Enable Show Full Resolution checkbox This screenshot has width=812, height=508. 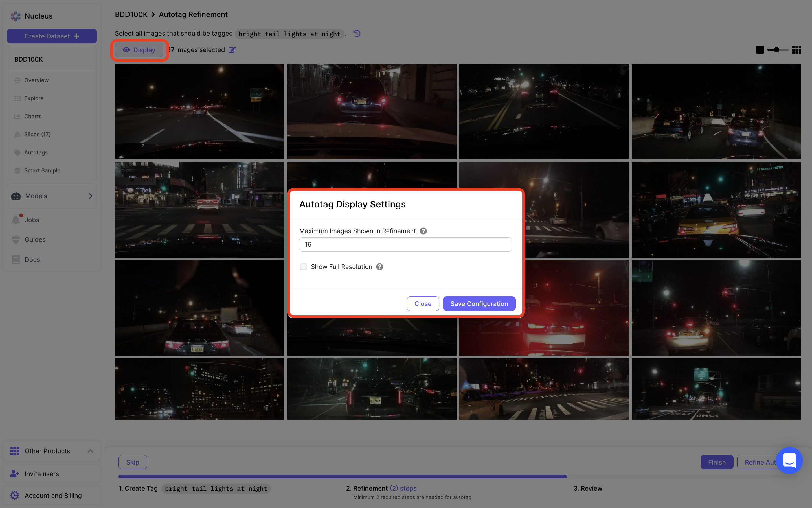tap(303, 267)
